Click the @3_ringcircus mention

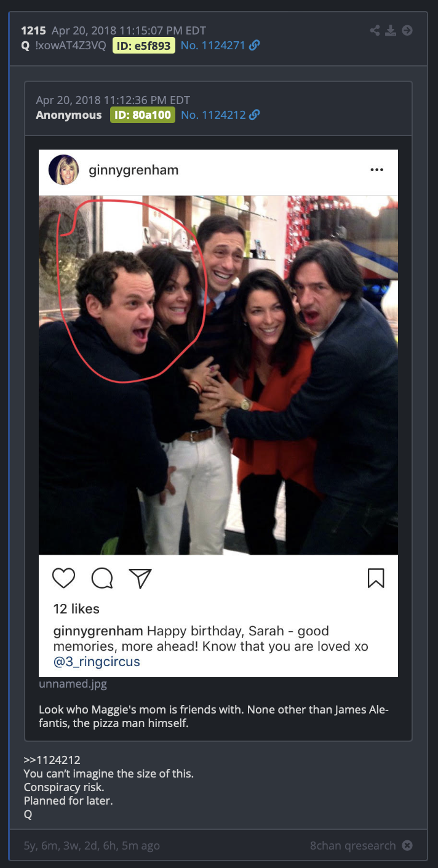97,662
